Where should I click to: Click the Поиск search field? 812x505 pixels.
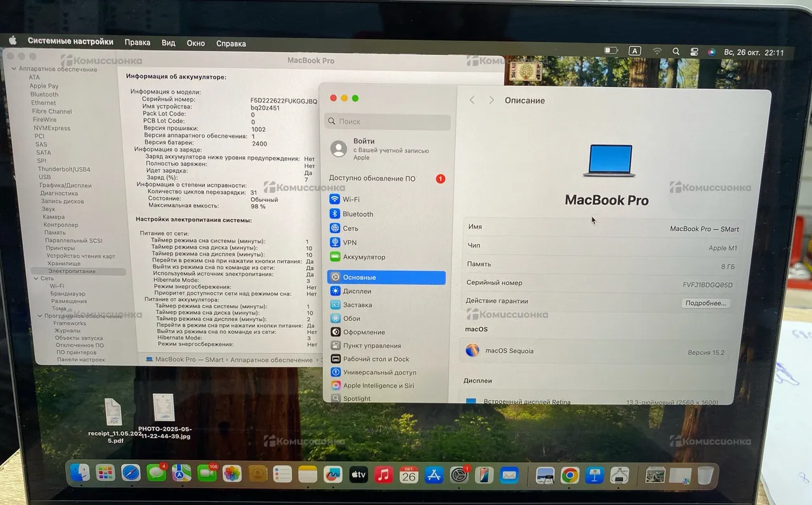point(388,122)
